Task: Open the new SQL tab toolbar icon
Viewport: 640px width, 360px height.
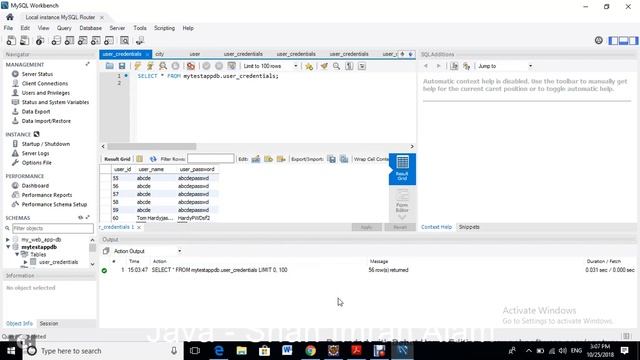Action: [11, 40]
